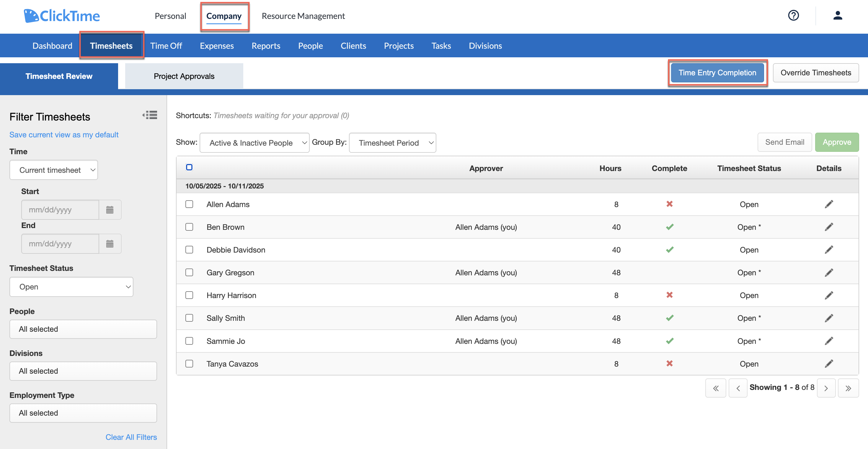Edit Allen Adams timesheet details pencil
Screen dimensions: 868x449
(x=829, y=204)
